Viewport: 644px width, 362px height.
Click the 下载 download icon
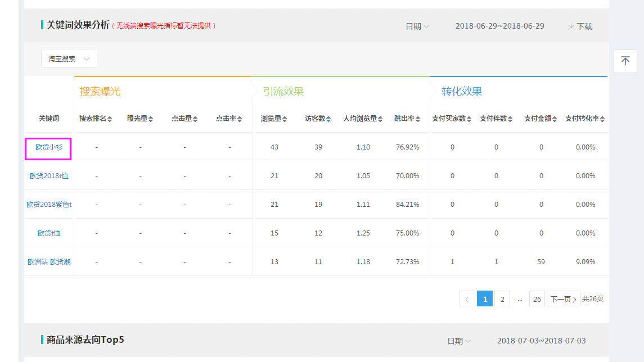coord(571,26)
